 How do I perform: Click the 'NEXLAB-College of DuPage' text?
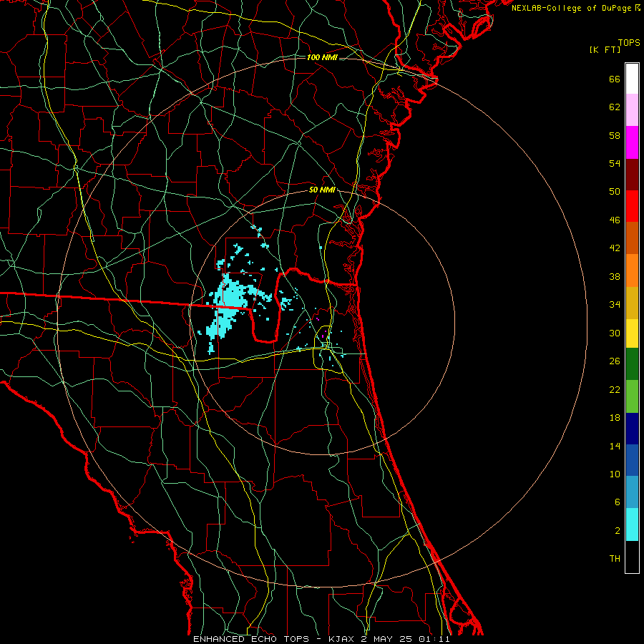tap(571, 8)
